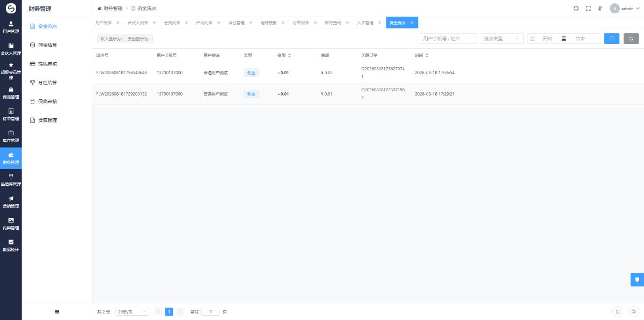Click time cell 2026-08-18 17:29:21
The image size is (644, 320).
point(435,94)
